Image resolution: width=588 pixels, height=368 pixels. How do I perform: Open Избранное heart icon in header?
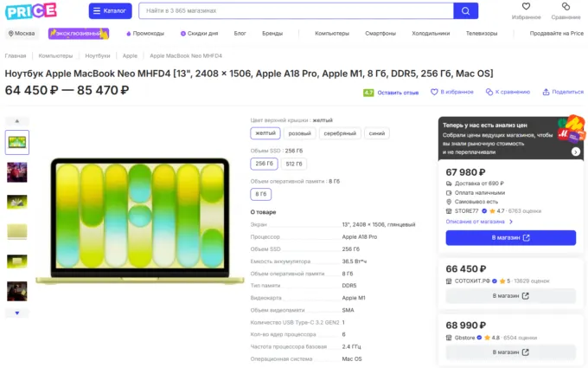526,6
